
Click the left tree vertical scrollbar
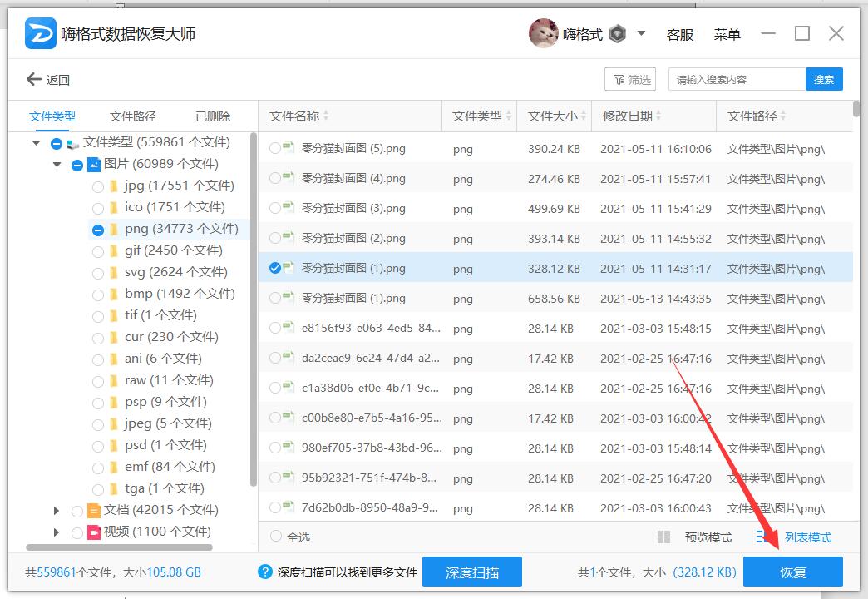254,310
